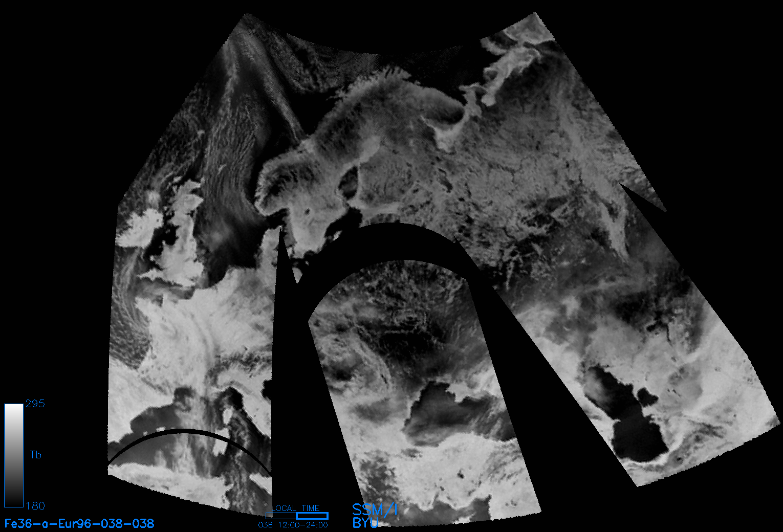
Task: Click the 12:00-24:00 time range text
Action: (x=302, y=525)
